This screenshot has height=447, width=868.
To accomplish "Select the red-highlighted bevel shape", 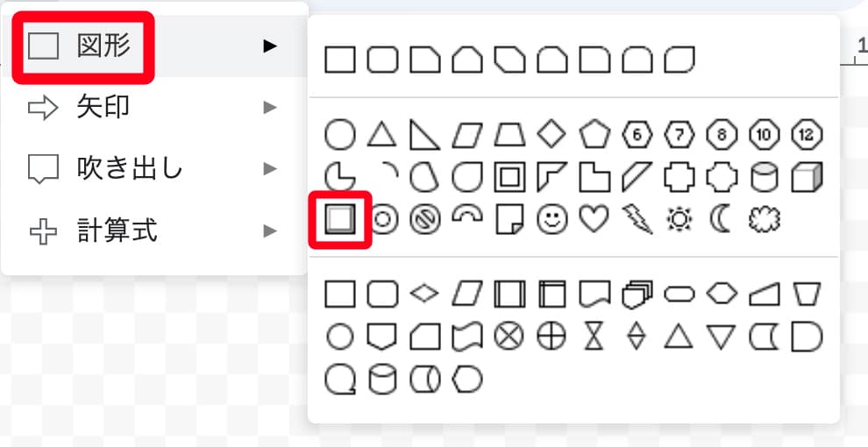I will 340,219.
